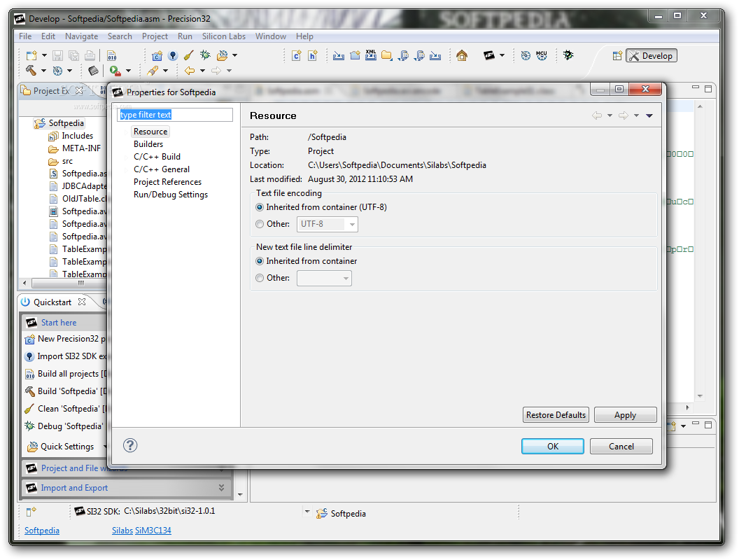Click the new header file icon
739x560 pixels.
coord(313,55)
